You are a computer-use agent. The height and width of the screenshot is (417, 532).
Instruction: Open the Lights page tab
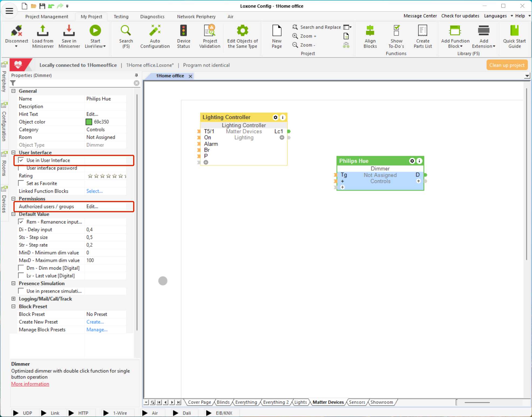[x=300, y=402]
